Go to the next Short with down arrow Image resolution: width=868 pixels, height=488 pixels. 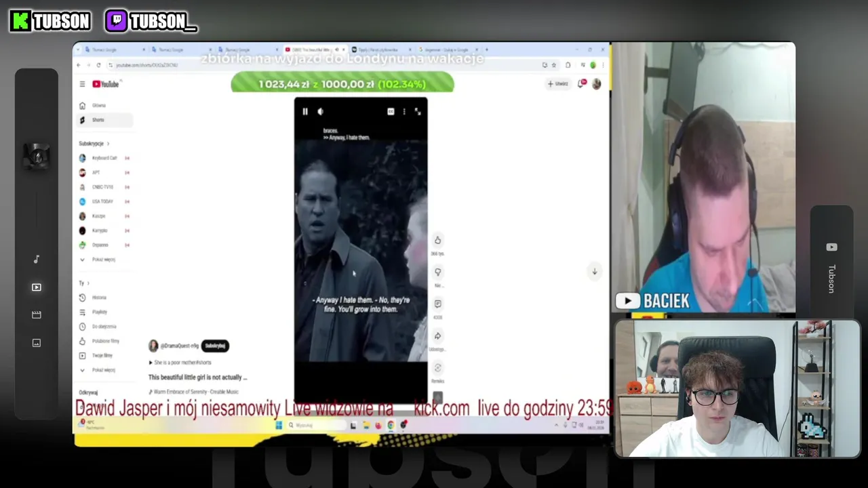coord(594,271)
